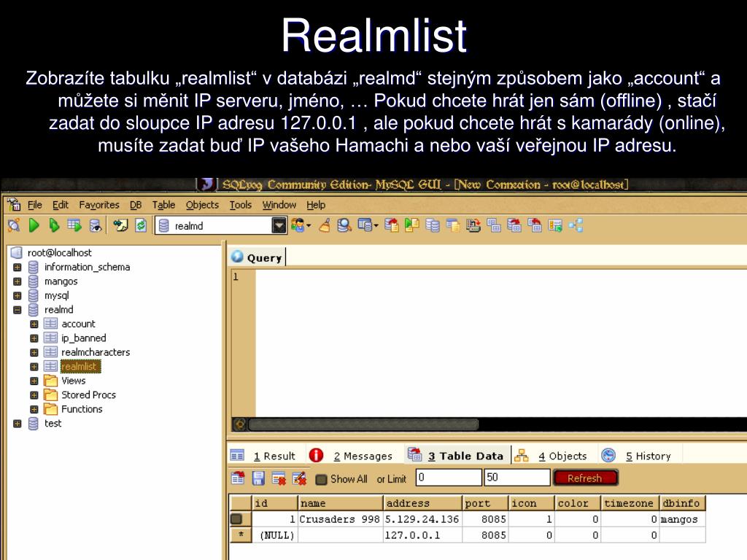This screenshot has height=560, width=747.
Task: Click the red info icon beside Messages
Action: 316,455
